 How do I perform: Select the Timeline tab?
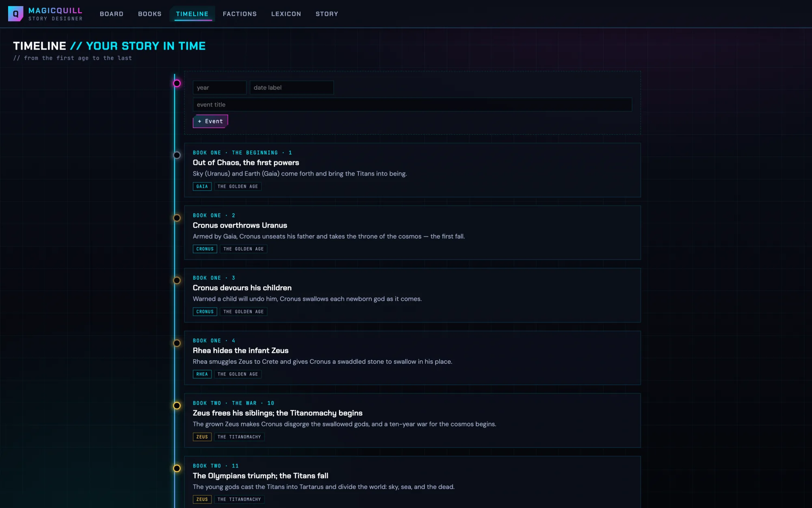[x=192, y=14]
